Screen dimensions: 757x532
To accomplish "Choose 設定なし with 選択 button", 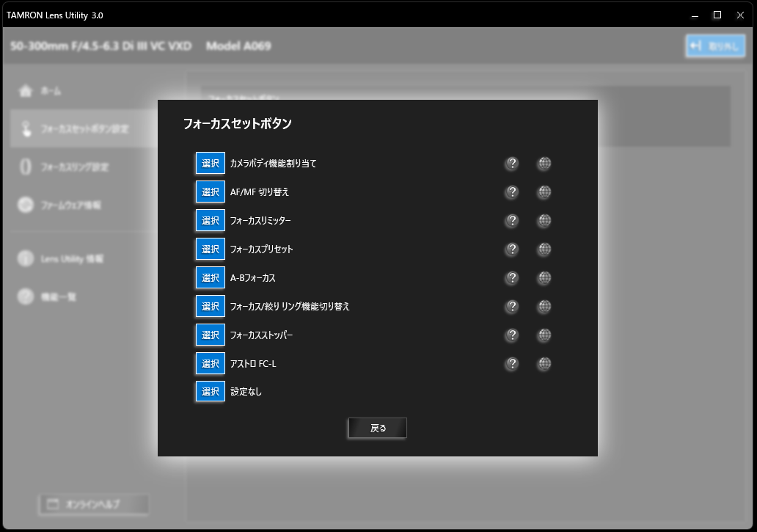I will pyautogui.click(x=211, y=392).
